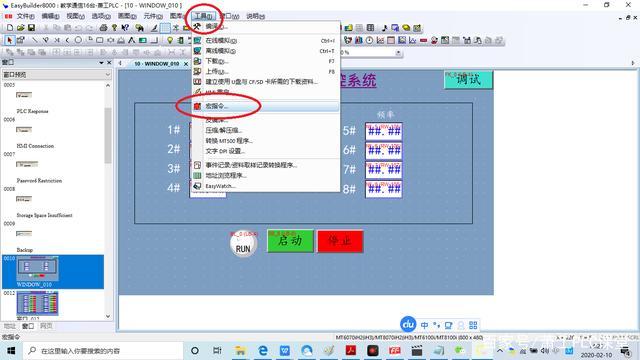This screenshot has height=360, width=640.
Task: Open the zoom percentage dropdown
Action: pyautogui.click(x=398, y=53)
